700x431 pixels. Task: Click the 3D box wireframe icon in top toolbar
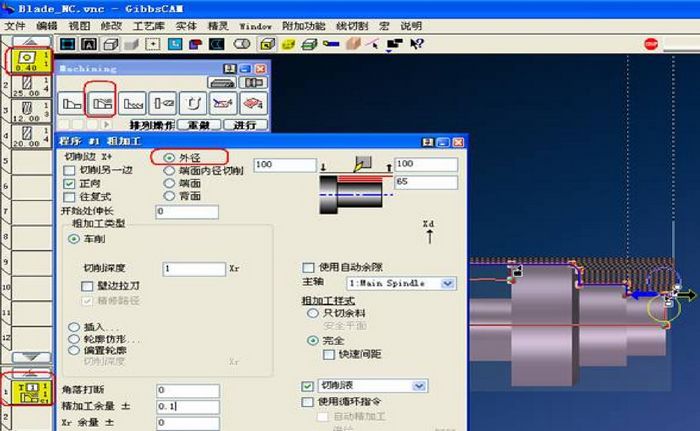point(110,44)
